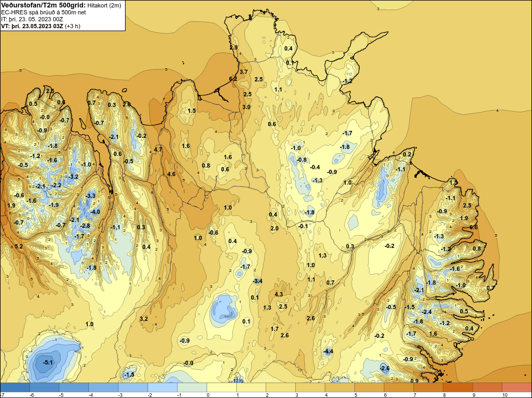The image size is (532, 398).
Task: Click the 6.6 temperature value
Action: [x=473, y=227]
